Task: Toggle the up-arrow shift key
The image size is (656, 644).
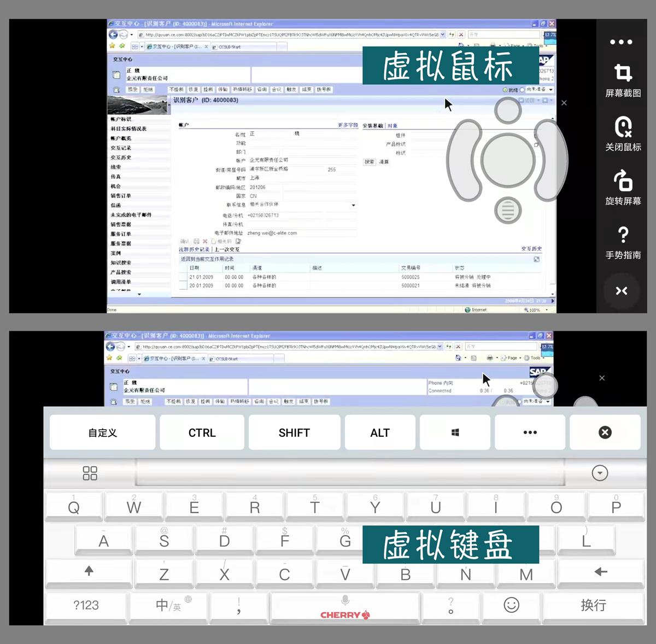Action: tap(89, 572)
